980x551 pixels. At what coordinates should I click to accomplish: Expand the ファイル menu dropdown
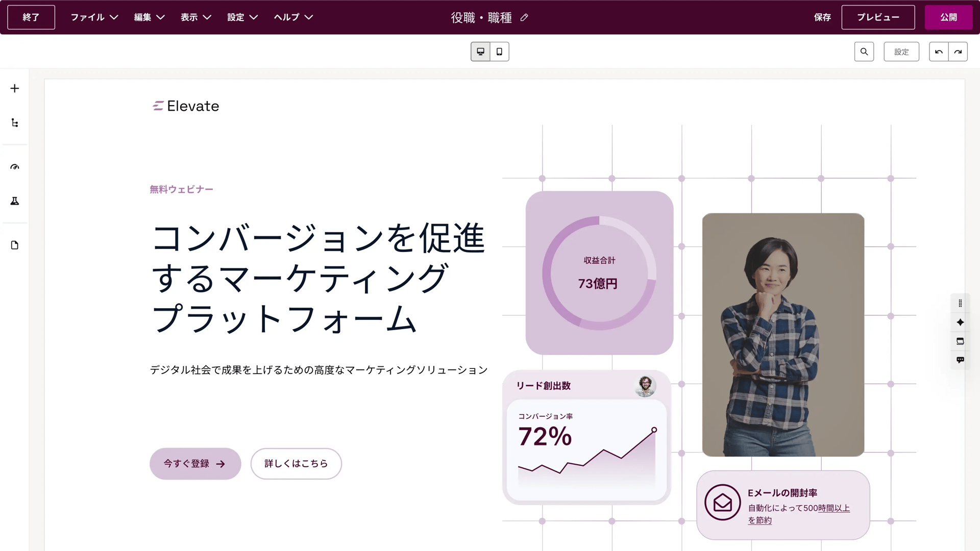(94, 17)
